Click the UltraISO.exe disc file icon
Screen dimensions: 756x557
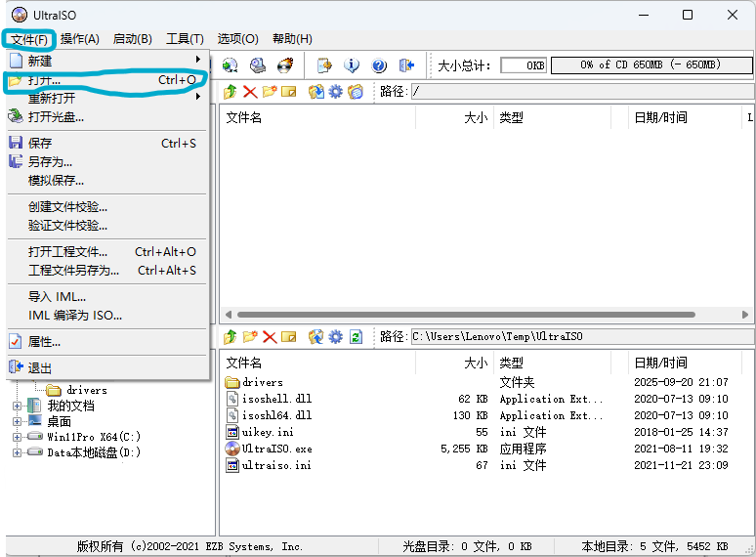tap(232, 449)
